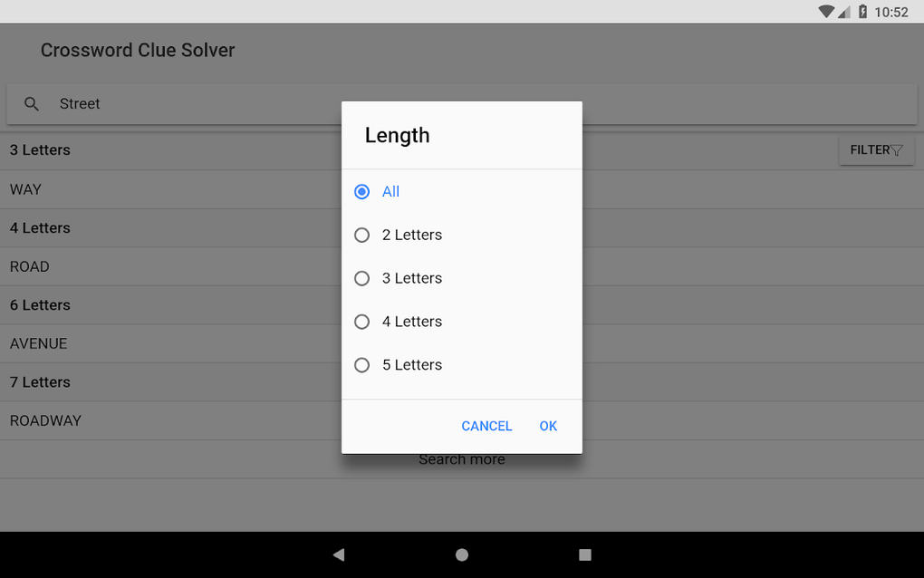Screen dimensions: 924x578
Task: Choose the 2 Letters option
Action: [x=362, y=235]
